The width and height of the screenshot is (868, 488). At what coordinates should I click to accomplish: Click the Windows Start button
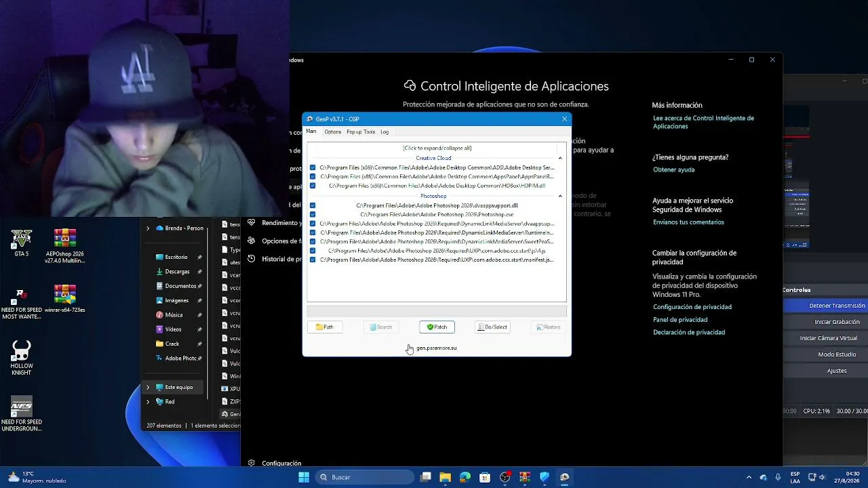(304, 477)
